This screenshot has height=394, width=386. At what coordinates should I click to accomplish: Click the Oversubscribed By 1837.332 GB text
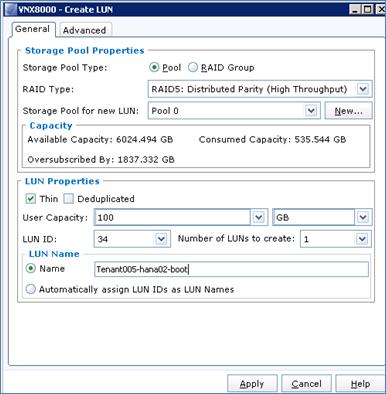[x=101, y=159]
